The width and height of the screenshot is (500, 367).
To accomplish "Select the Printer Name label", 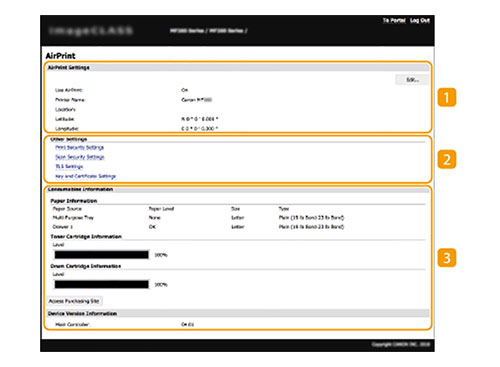I will [x=70, y=100].
